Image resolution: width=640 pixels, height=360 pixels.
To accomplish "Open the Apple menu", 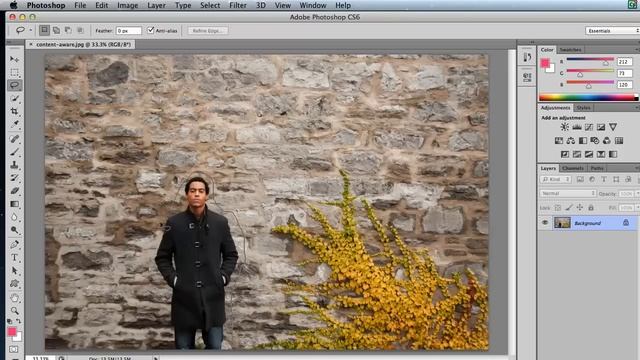I will (x=13, y=5).
